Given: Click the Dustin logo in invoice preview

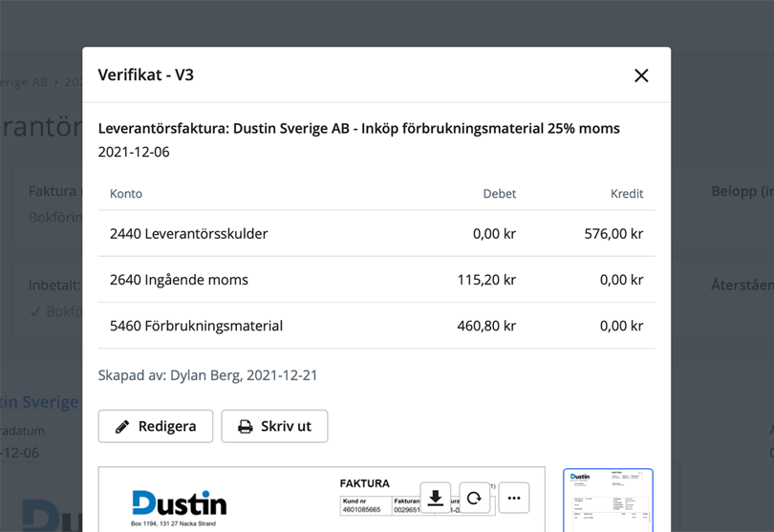Looking at the screenshot, I should [x=180, y=503].
